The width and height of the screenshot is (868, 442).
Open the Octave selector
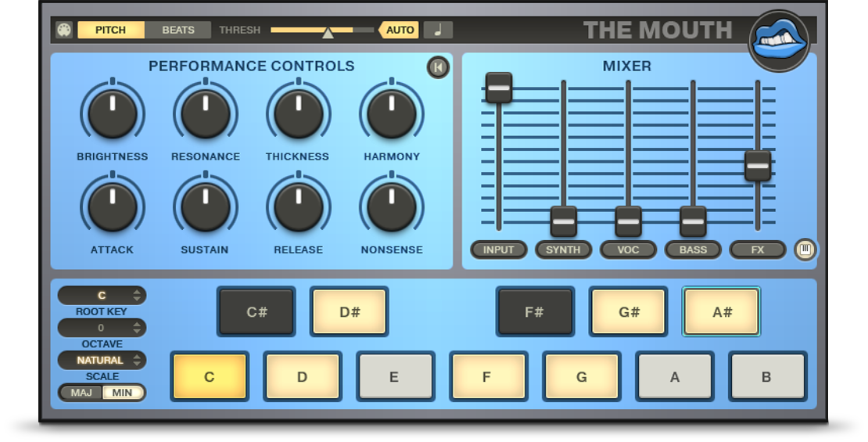tap(102, 328)
